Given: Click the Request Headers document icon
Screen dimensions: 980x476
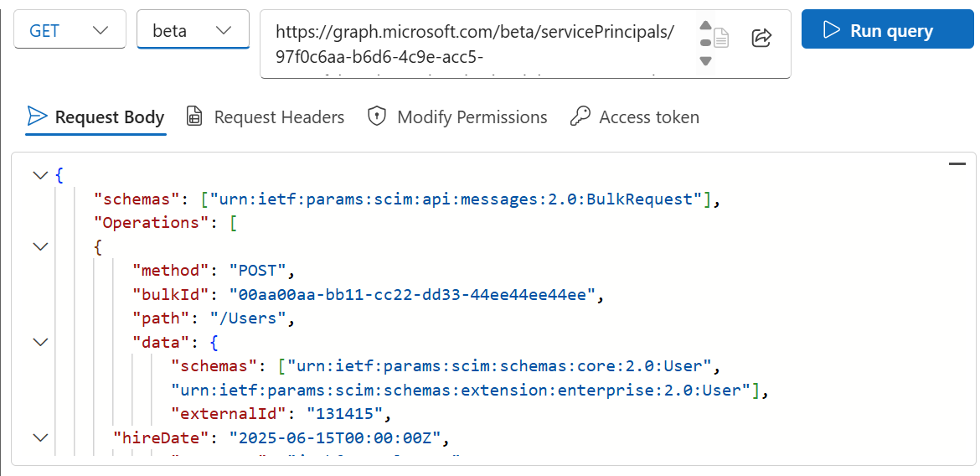Looking at the screenshot, I should click(194, 116).
